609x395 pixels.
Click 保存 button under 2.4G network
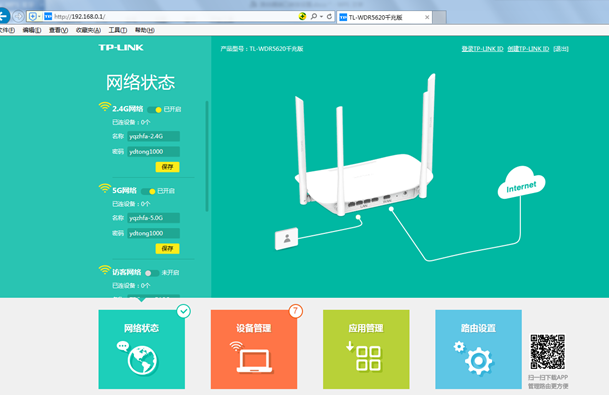point(167,167)
